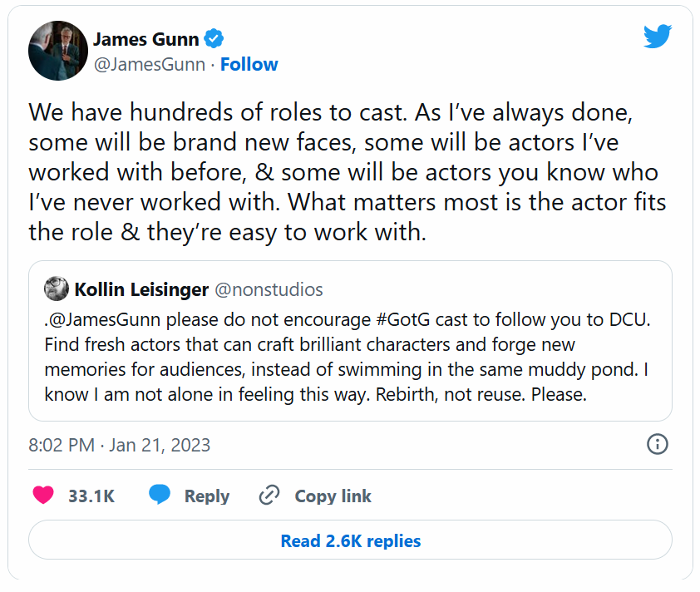Click the Reply text label
The image size is (700, 592).
point(206,496)
